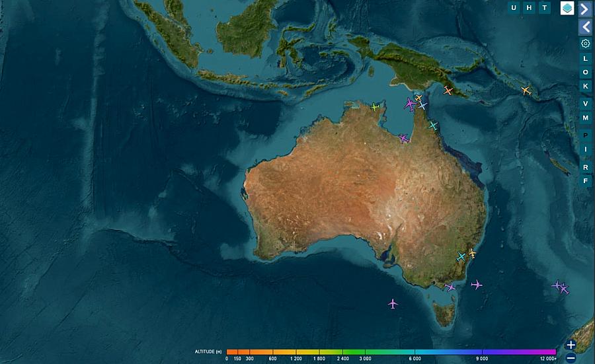The height and width of the screenshot is (364, 595).
Task: Select the orange aircraft over Papua New Guinea
Action: (x=448, y=91)
